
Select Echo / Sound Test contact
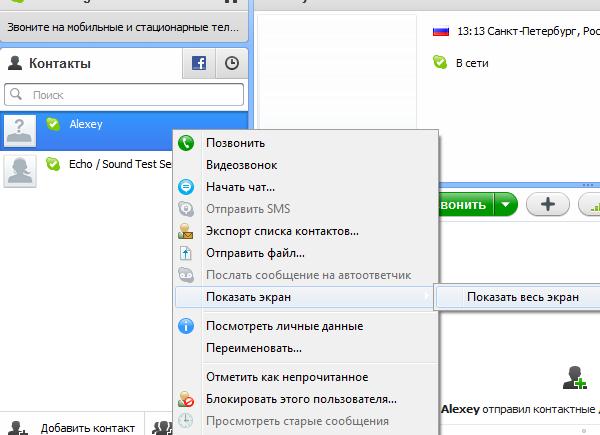coord(86,171)
